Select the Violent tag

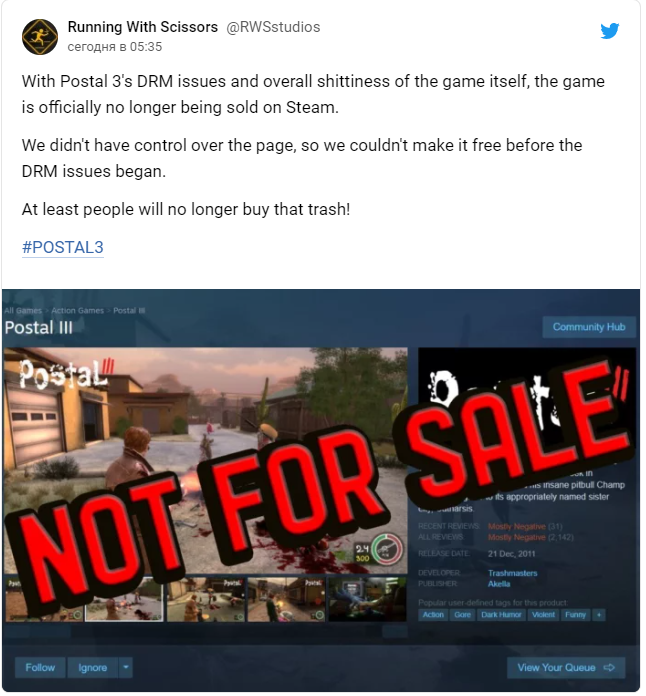point(543,615)
